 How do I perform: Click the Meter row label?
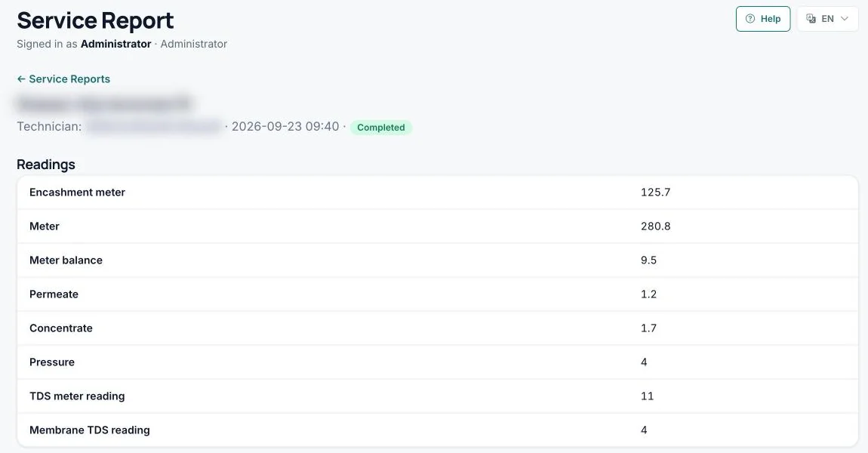click(45, 226)
